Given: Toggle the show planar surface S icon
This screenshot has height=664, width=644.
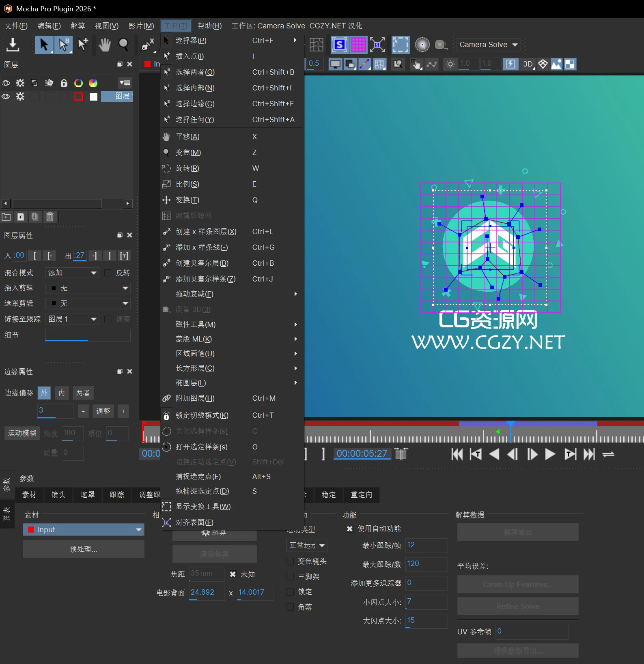Looking at the screenshot, I should [339, 45].
